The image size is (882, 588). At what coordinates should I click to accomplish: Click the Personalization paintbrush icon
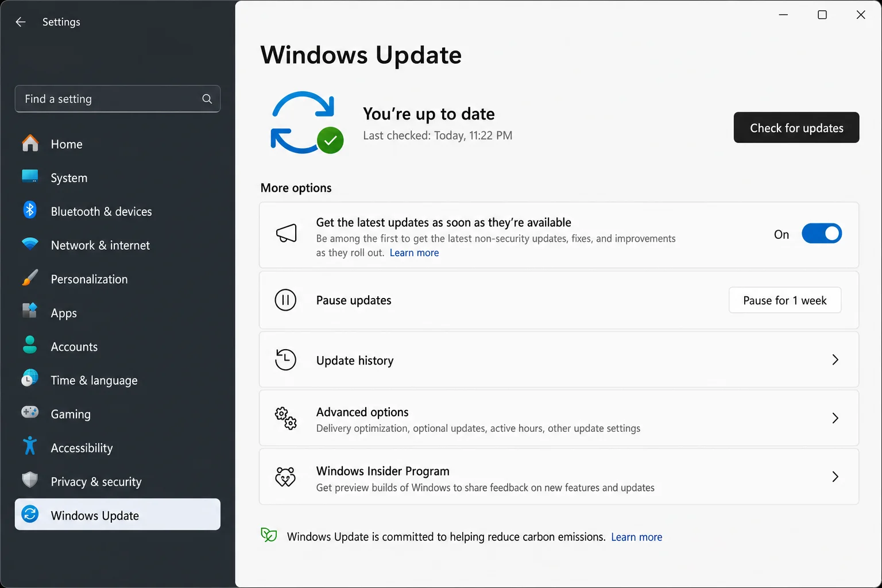pyautogui.click(x=30, y=278)
